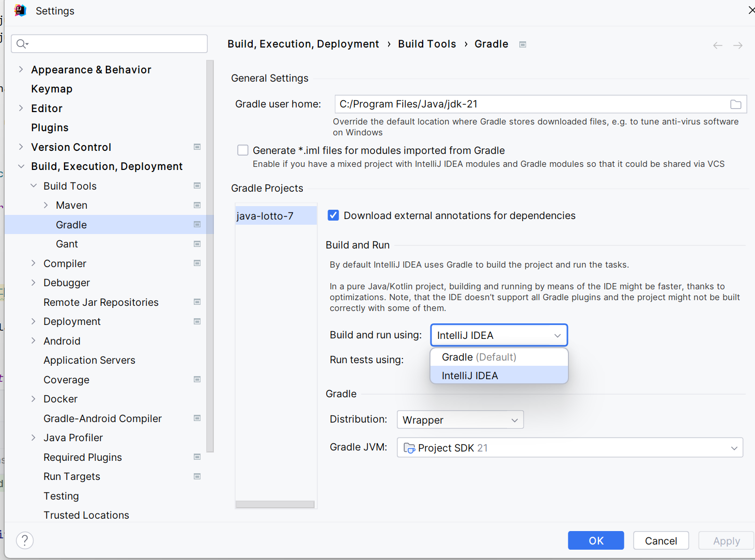Click project settings icon next to Maven
This screenshot has width=755, height=560.
click(197, 205)
